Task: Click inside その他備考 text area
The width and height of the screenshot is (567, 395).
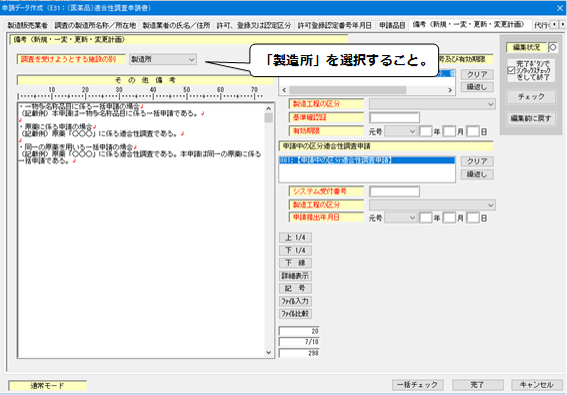Action: (x=141, y=230)
